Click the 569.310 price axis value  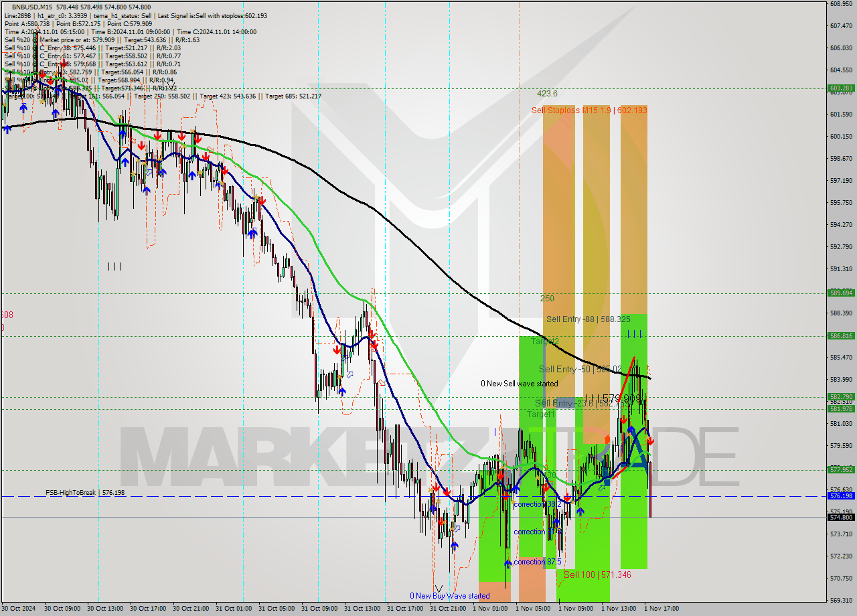point(841,600)
